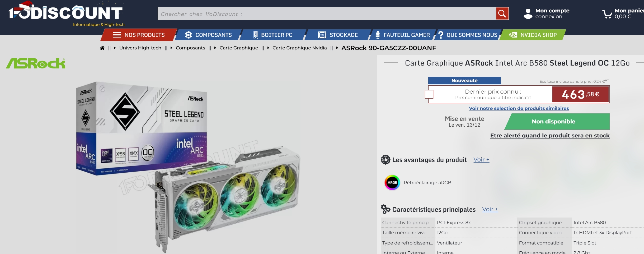Focus the Chercher chez 1foDiscount search field
This screenshot has width=644, height=254.
coord(327,13)
